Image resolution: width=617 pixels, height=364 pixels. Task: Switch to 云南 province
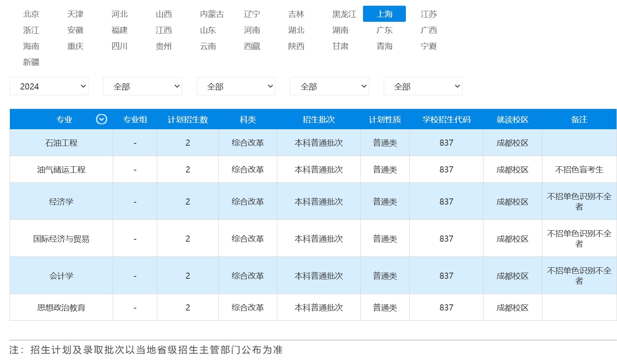pos(208,46)
